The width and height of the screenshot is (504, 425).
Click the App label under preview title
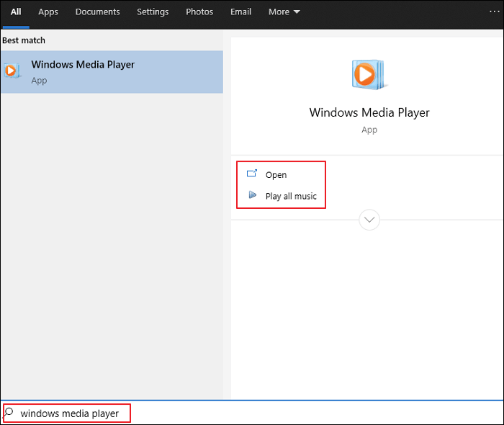(369, 130)
